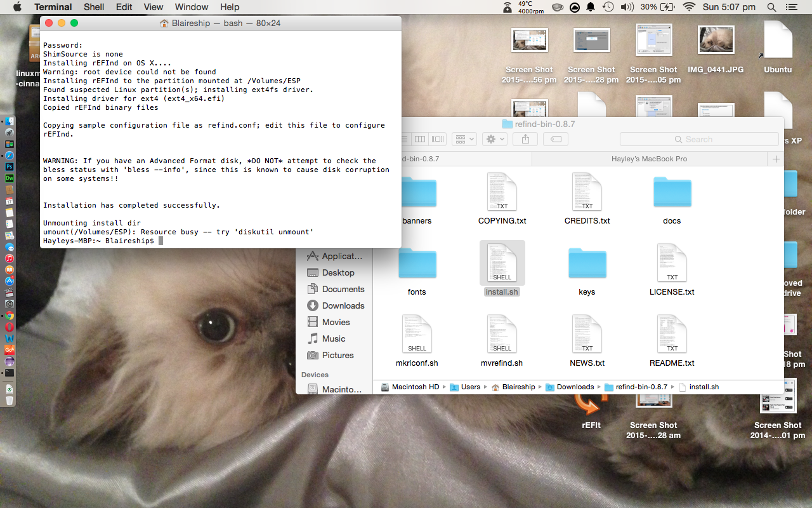Open the Time Machine menu bar icon

(x=608, y=7)
